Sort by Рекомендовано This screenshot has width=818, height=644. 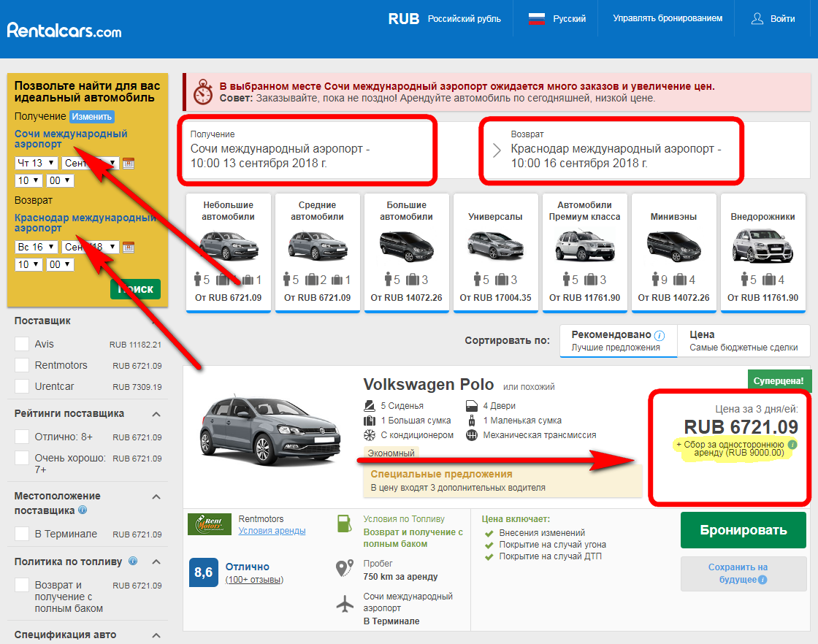click(618, 340)
